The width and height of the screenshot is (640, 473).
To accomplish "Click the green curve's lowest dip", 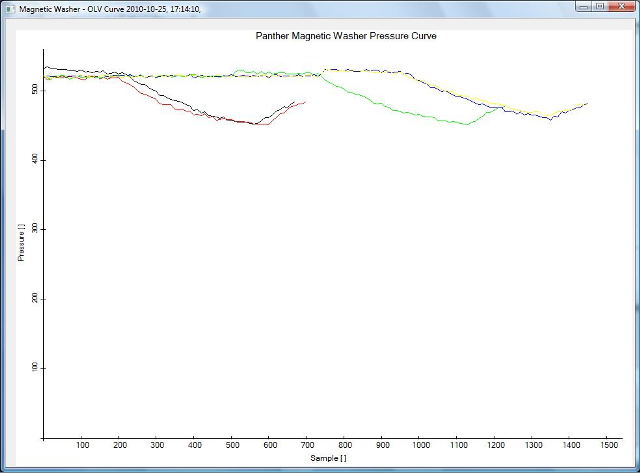I will point(466,124).
